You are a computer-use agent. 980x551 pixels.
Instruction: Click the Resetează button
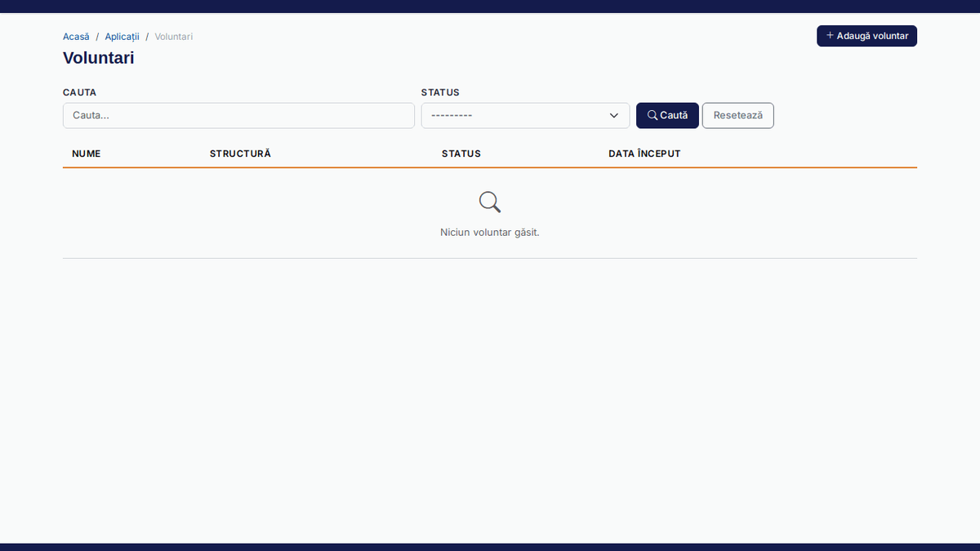pyautogui.click(x=737, y=115)
